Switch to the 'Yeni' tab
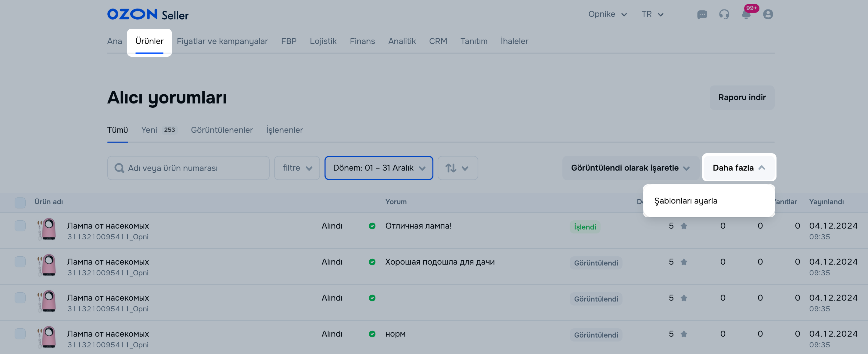 [x=149, y=130]
